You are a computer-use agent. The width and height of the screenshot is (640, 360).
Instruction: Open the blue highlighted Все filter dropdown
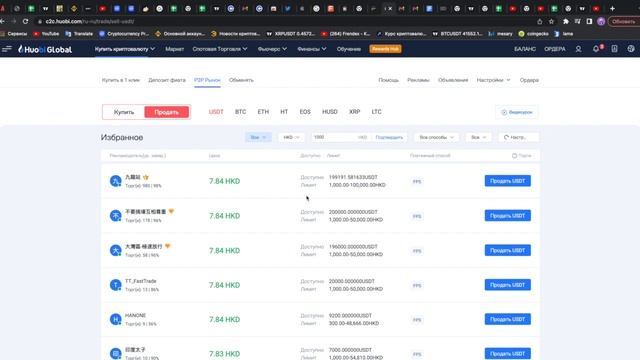point(258,137)
